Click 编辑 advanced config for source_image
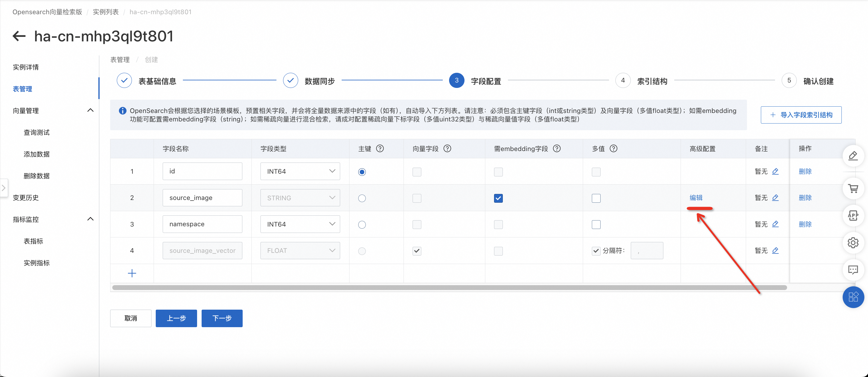This screenshot has height=377, width=868. [x=696, y=198]
